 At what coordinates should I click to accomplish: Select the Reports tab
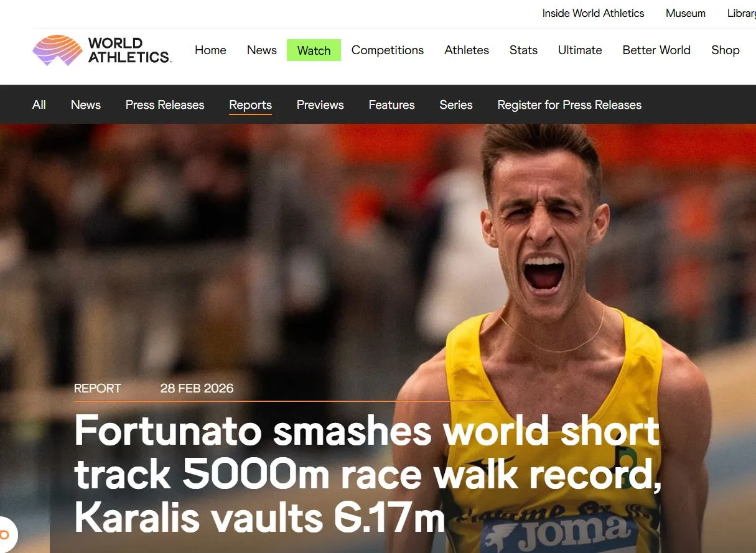(x=250, y=105)
